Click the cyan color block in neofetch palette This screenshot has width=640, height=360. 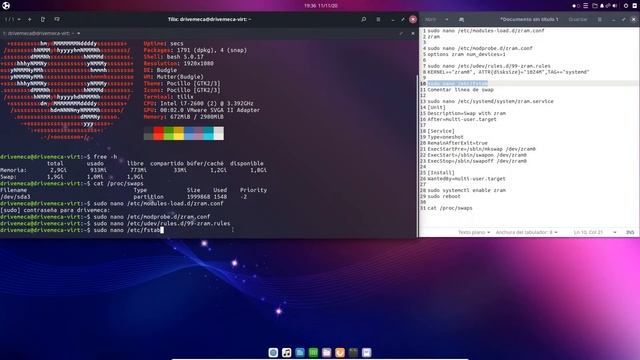click(208, 133)
